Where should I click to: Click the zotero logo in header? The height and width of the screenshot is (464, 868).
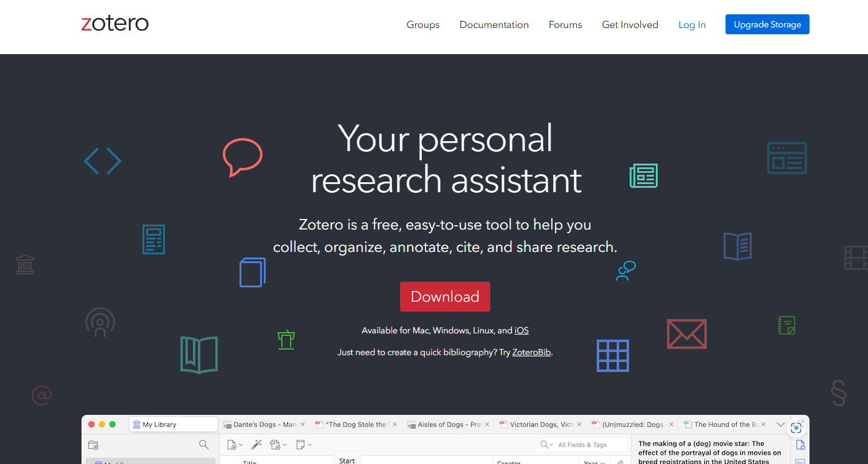click(115, 24)
